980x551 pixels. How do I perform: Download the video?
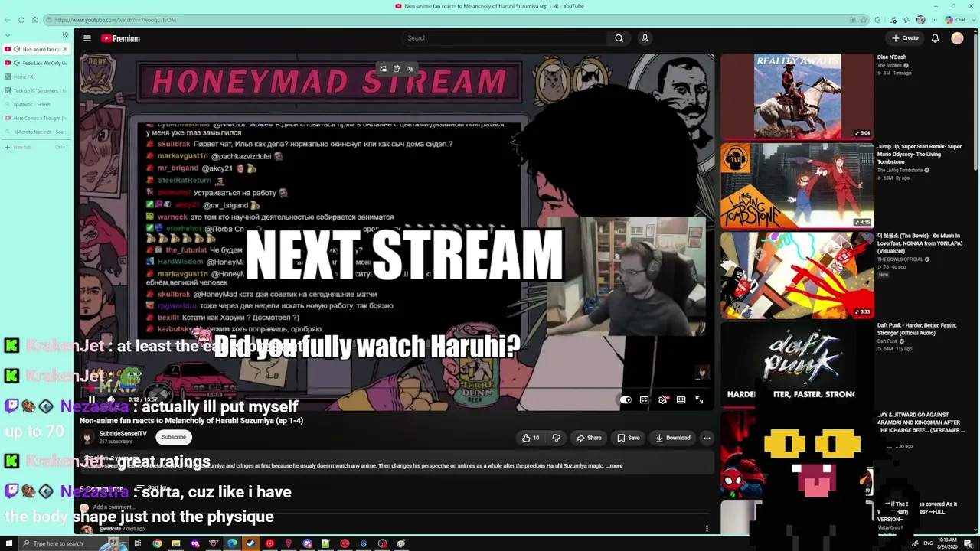[674, 438]
